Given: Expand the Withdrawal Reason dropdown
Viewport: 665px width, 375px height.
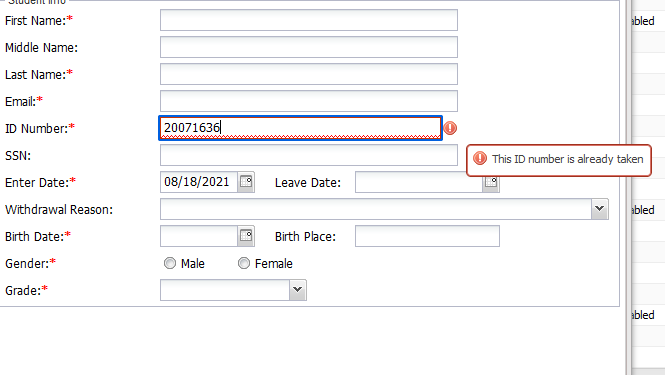Looking at the screenshot, I should point(600,209).
